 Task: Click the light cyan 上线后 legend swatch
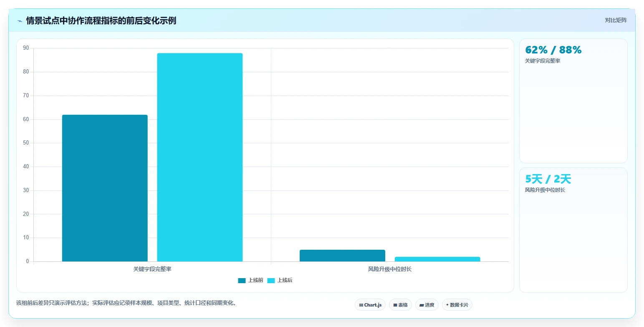coord(271,280)
